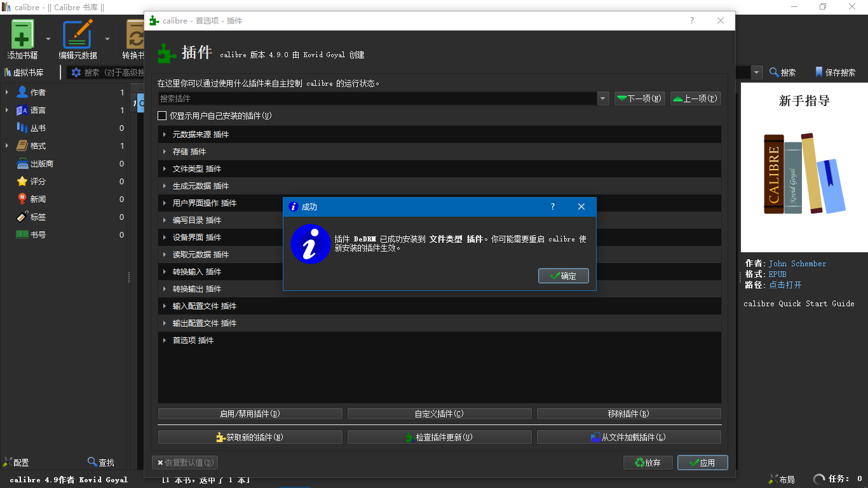Image resolution: width=868 pixels, height=488 pixels.
Task: Click the 布局 layout button in status bar
Action: click(782, 479)
